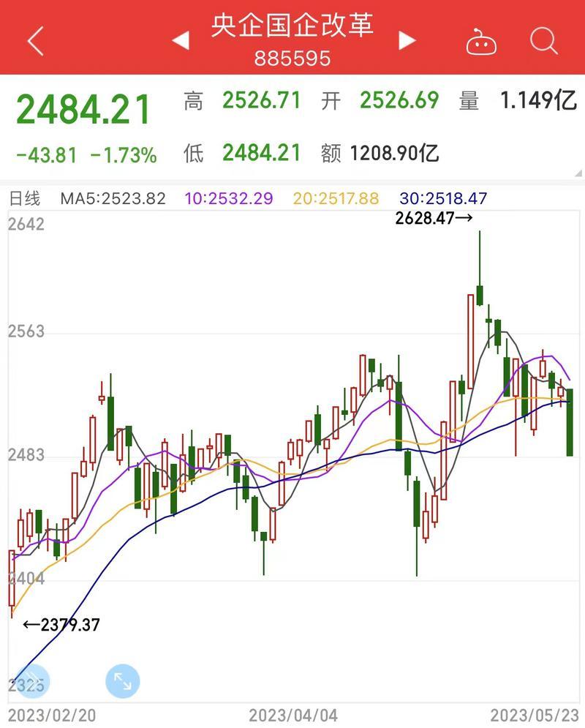Tap the back arrow in the header
Screen dimensions: 585x728
[x=35, y=41]
